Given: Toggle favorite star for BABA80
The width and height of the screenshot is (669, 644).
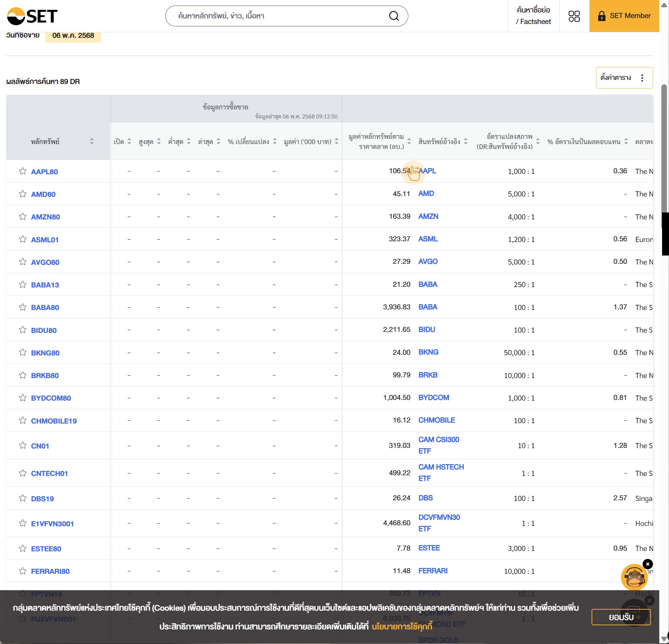Looking at the screenshot, I should [x=23, y=307].
